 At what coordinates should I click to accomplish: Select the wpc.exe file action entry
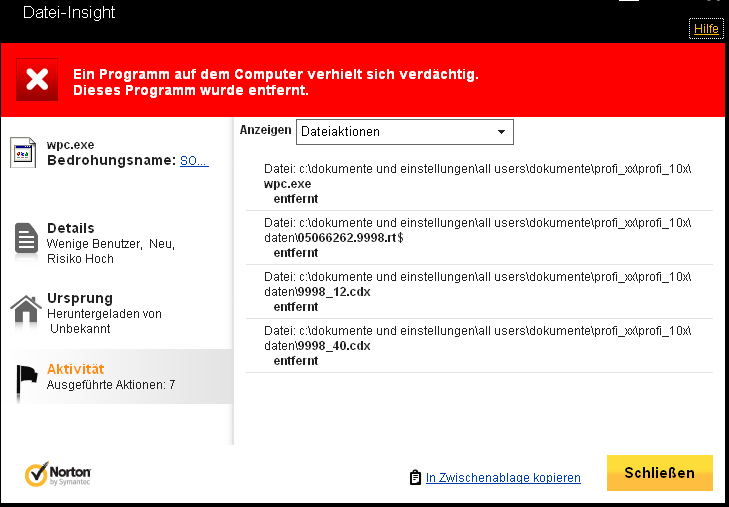coord(479,184)
